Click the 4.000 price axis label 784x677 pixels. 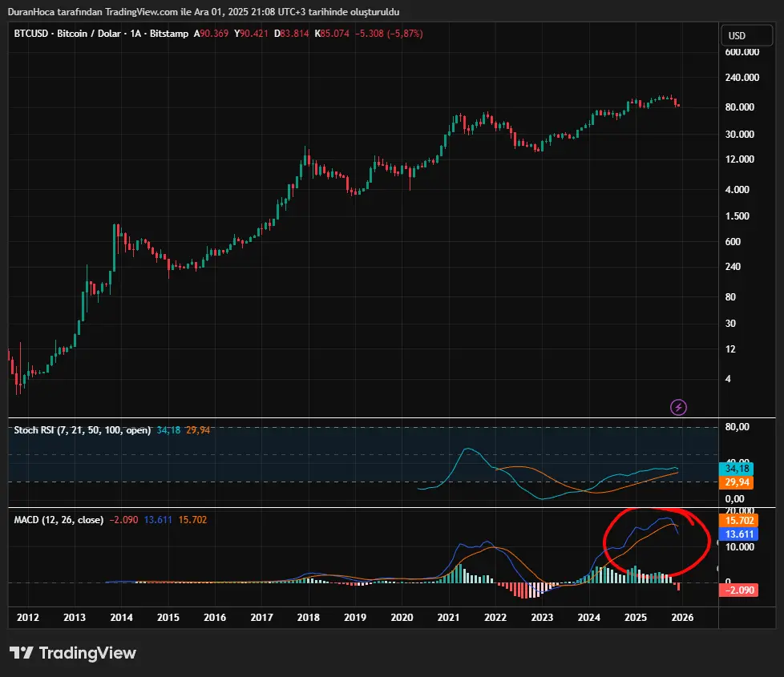click(x=737, y=189)
